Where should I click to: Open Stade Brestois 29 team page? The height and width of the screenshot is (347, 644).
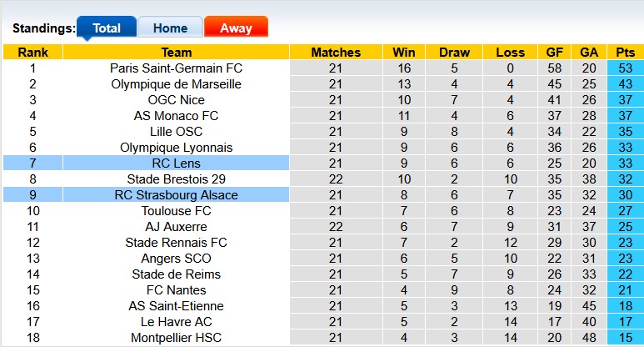pos(176,179)
